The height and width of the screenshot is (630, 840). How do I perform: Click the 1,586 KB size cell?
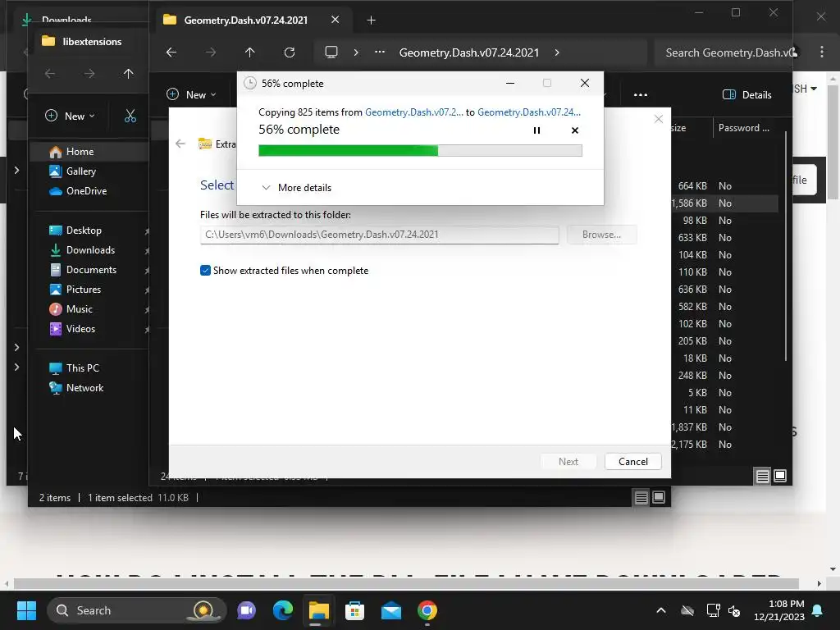point(689,203)
